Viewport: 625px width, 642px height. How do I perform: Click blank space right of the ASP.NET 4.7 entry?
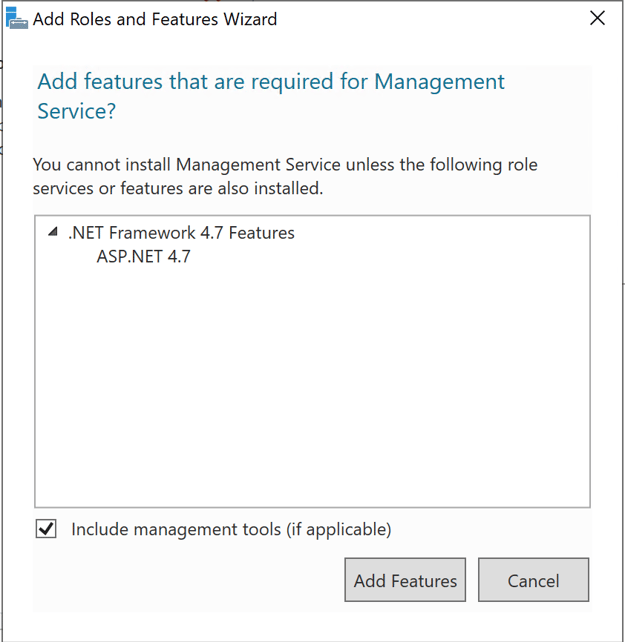[390, 257]
